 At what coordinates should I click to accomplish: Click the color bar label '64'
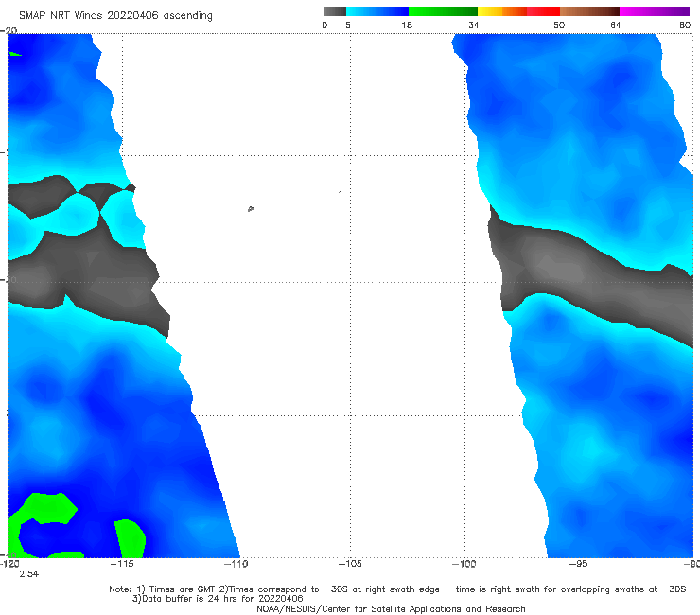tap(616, 25)
